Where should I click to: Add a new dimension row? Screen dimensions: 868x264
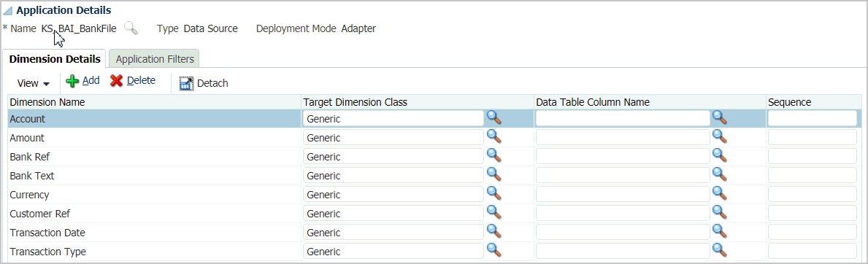(x=83, y=81)
